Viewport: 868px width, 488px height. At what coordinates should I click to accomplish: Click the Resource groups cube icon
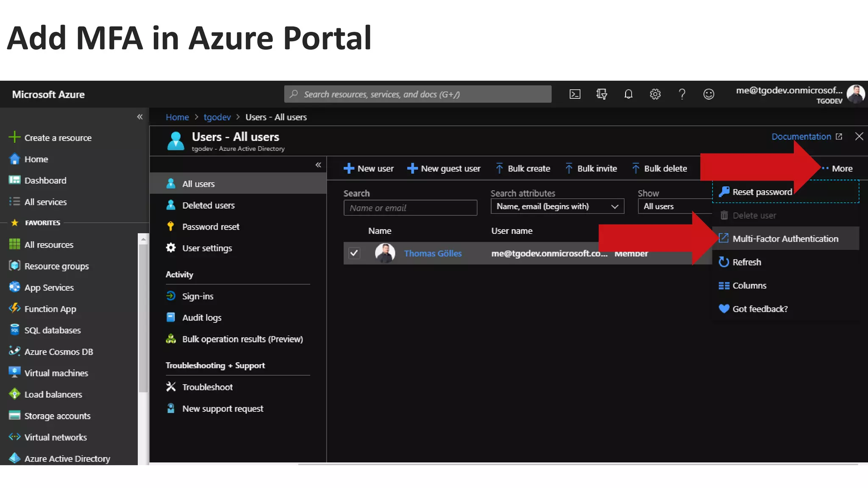[14, 266]
